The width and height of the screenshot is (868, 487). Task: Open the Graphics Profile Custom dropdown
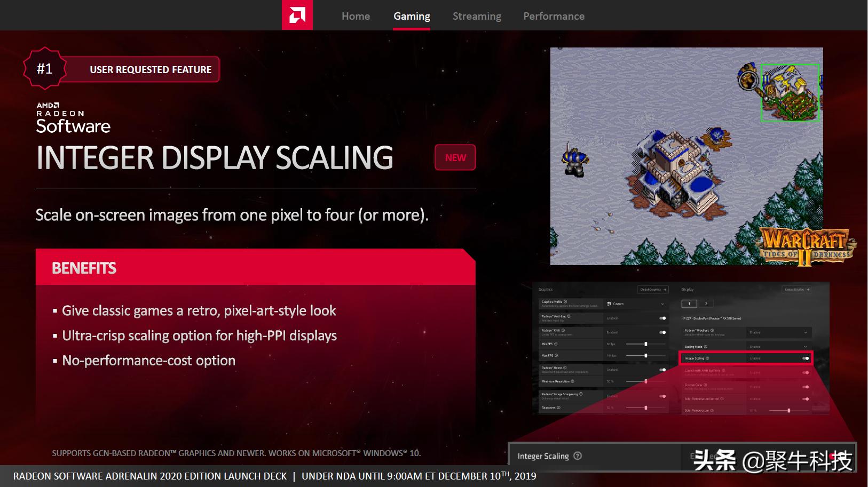click(x=636, y=304)
